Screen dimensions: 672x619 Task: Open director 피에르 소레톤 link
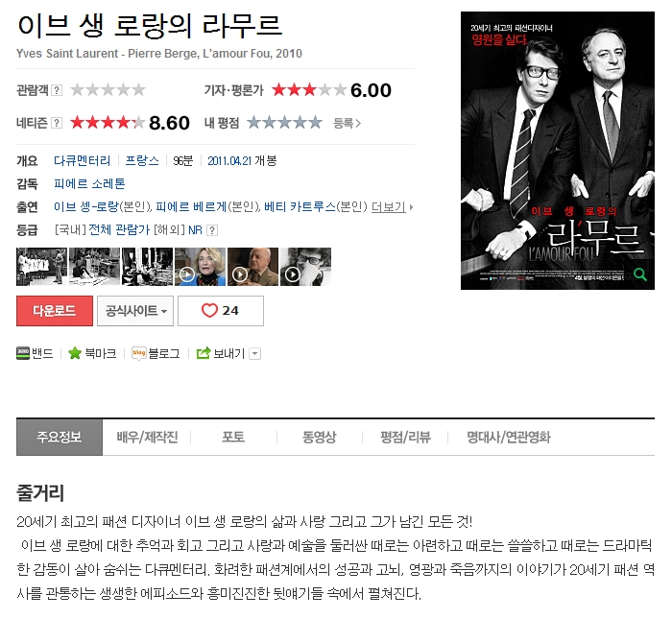click(89, 183)
